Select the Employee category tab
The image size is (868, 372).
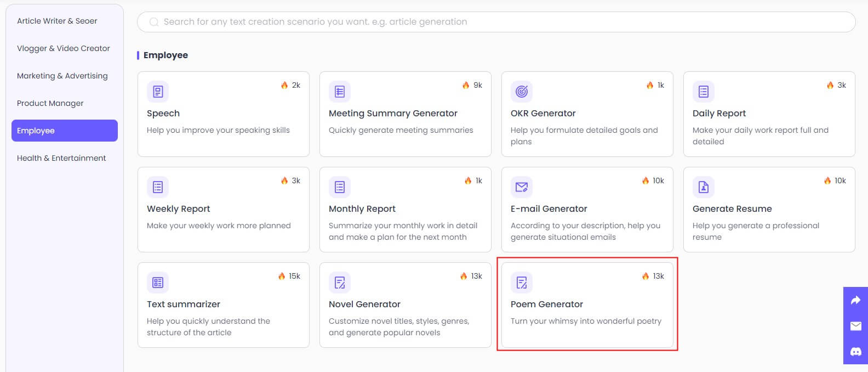pos(65,131)
